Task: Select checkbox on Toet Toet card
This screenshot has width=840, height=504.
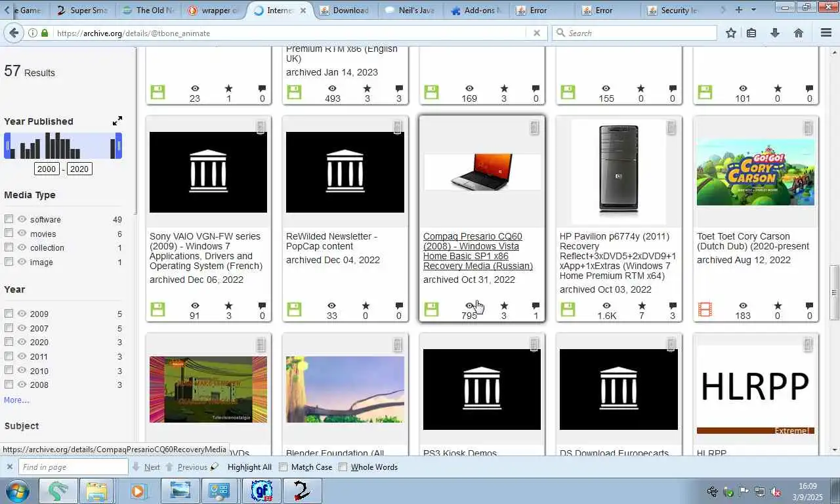Action: coord(808,127)
